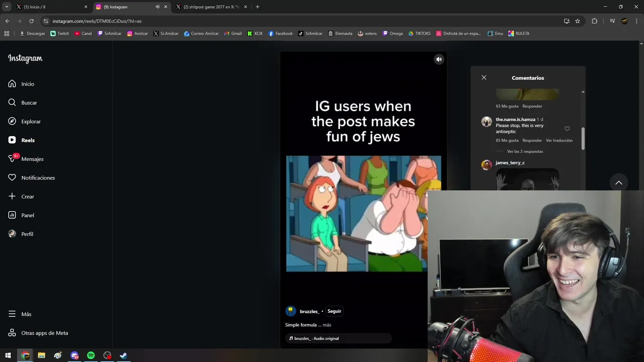The image size is (644, 362).
Task: Click Responder under 63 Me gusta
Action: [532, 106]
